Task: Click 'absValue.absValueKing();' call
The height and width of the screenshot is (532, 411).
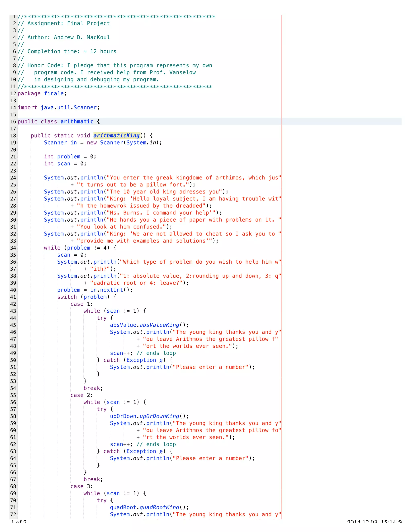Action: tap(149, 325)
